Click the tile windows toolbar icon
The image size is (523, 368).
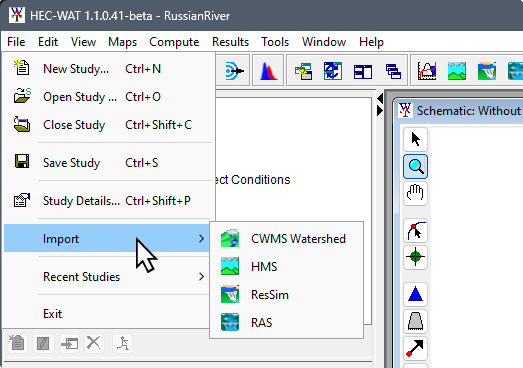click(363, 71)
